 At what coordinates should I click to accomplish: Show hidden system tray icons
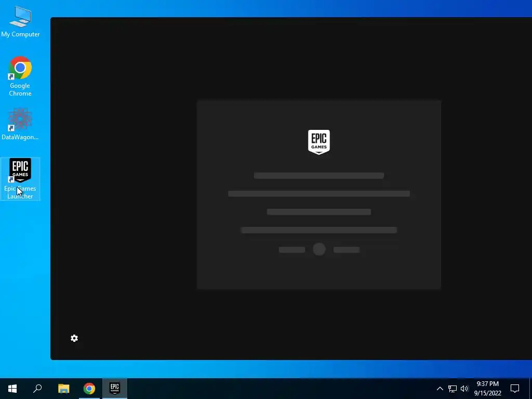pos(440,389)
